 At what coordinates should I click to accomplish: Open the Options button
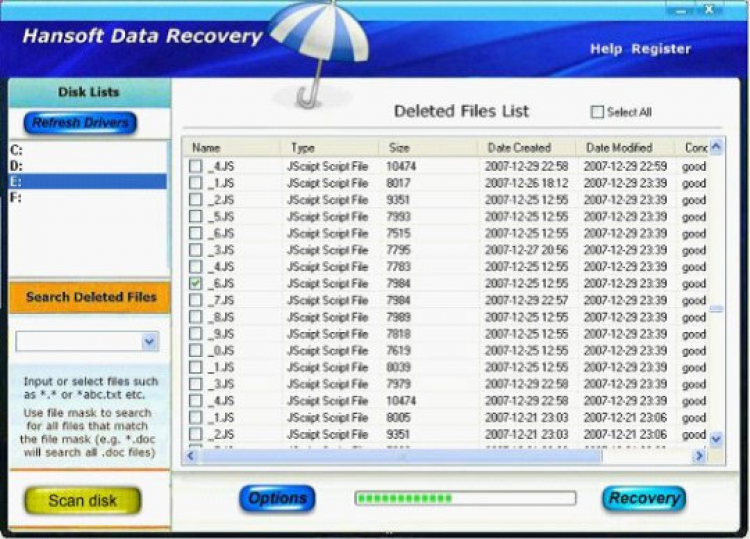coord(277,498)
